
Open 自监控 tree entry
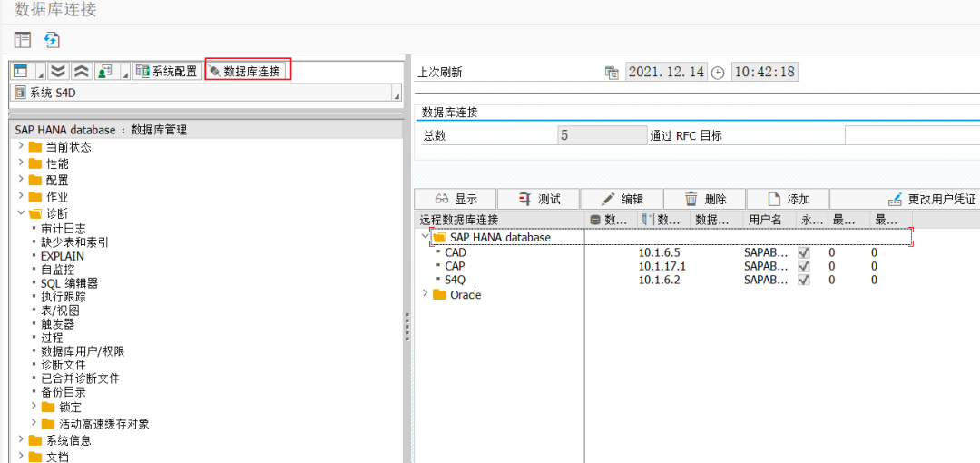point(57,270)
